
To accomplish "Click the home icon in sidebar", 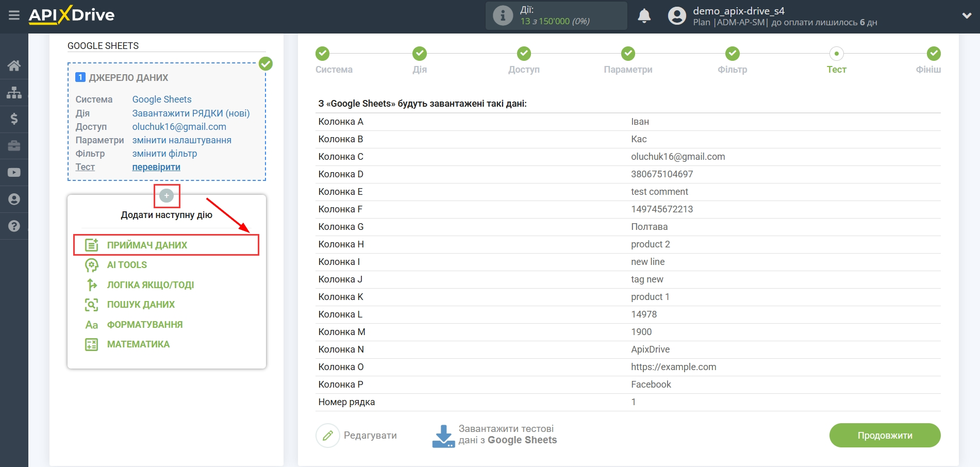I will point(14,65).
